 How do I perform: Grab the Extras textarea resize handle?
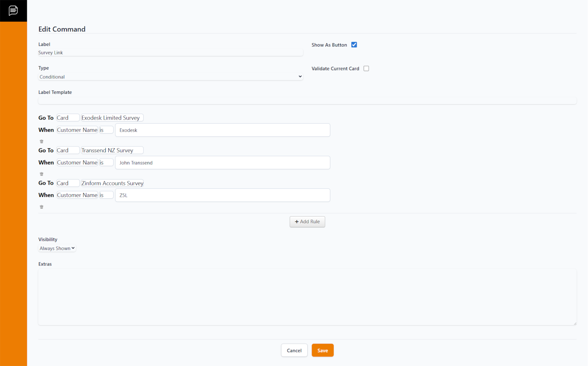[x=575, y=323]
